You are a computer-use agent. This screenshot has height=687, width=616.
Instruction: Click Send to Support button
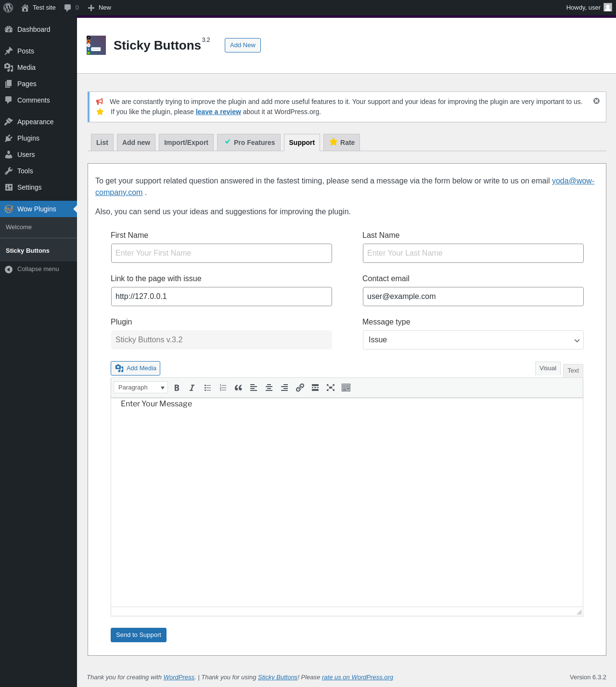tap(139, 635)
